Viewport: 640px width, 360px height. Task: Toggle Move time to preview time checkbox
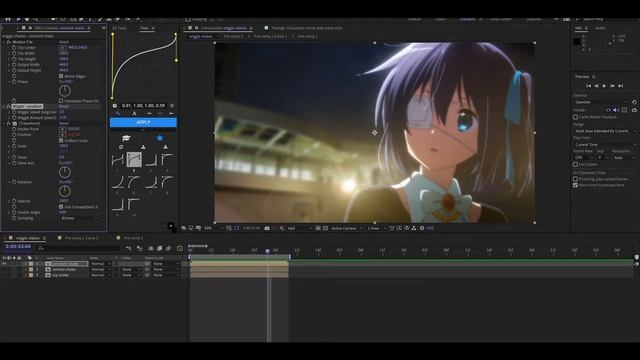click(x=576, y=185)
